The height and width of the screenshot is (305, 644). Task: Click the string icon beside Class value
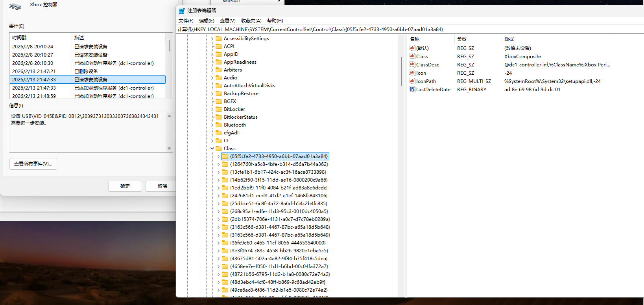tap(412, 56)
